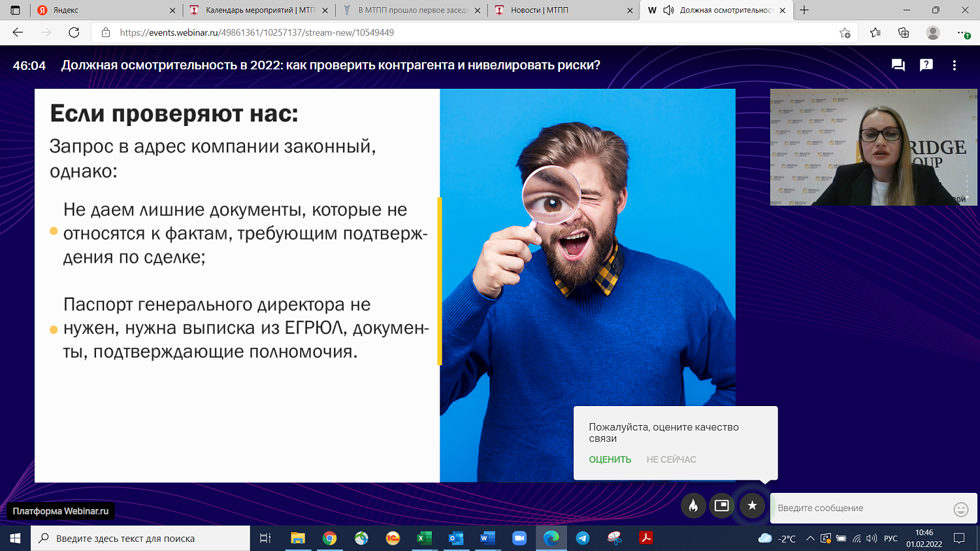View site security lock information
This screenshot has height=551, width=980.
(106, 33)
